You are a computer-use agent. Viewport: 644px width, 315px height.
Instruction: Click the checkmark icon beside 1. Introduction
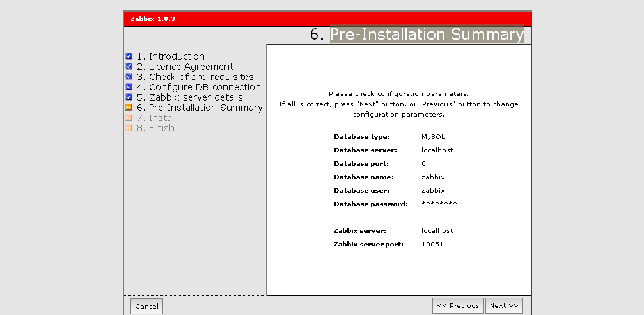point(129,56)
